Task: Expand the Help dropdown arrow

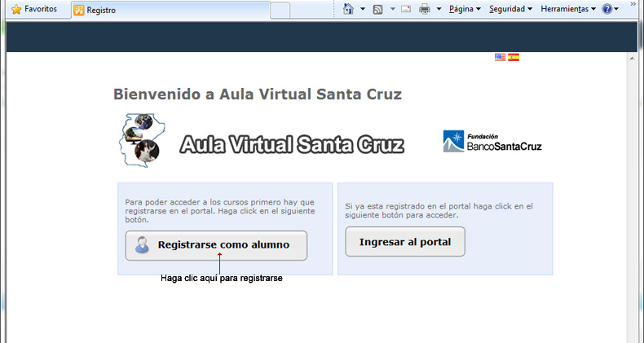Action: tap(616, 9)
